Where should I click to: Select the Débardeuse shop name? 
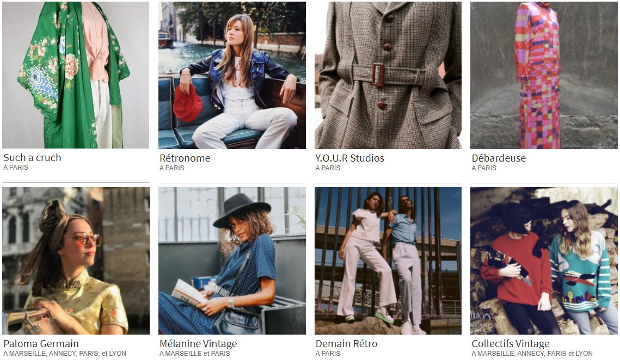[x=499, y=158]
